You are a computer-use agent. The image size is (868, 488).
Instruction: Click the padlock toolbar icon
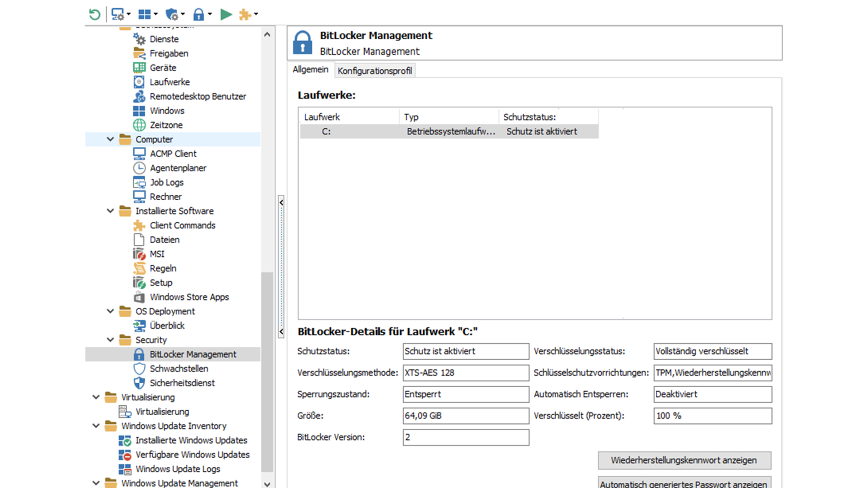[x=198, y=14]
